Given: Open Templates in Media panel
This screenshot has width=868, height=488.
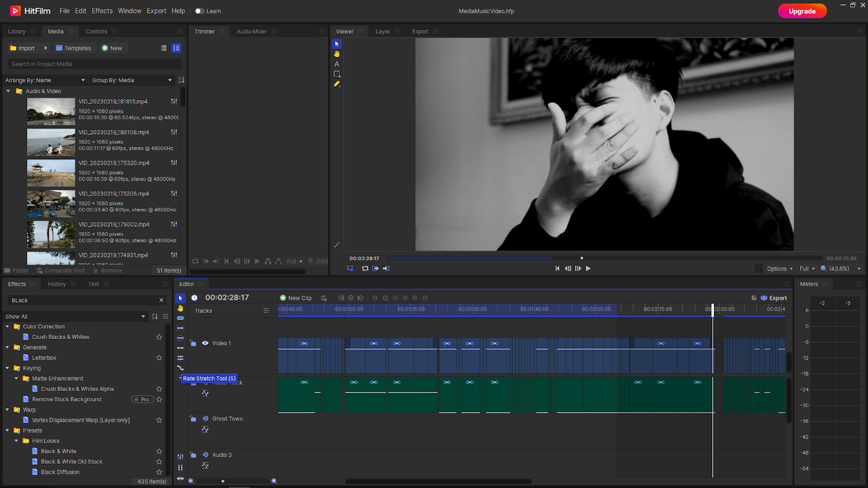Looking at the screenshot, I should [74, 48].
